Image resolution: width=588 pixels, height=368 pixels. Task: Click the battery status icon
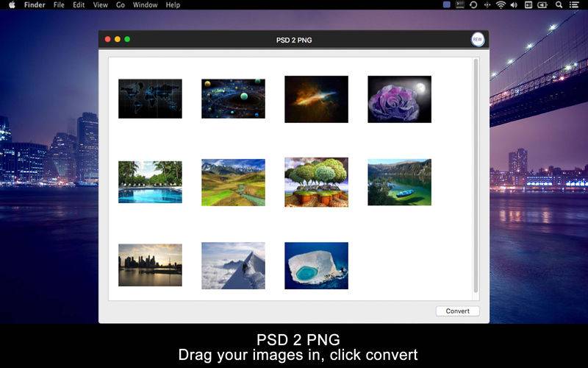point(542,5)
